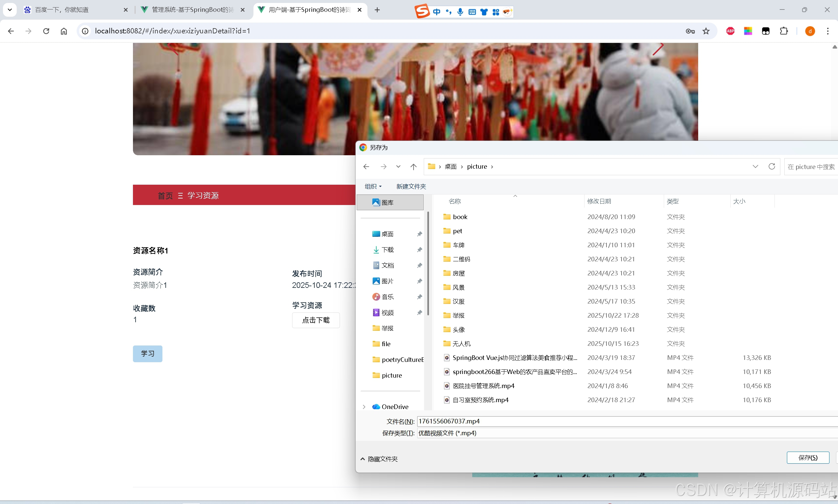Switch to the 管理系统 tab
The image size is (838, 504).
pyautogui.click(x=193, y=10)
